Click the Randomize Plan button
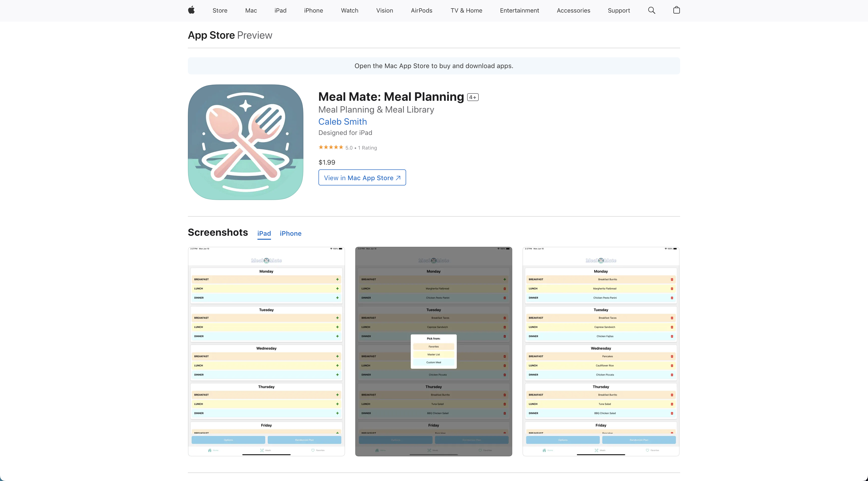This screenshot has height=481, width=868. (x=304, y=440)
